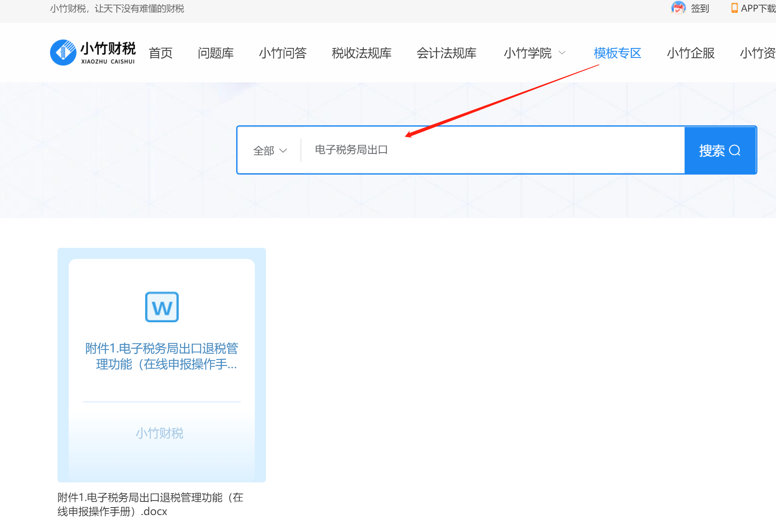This screenshot has height=532, width=776.
Task: Click the 小竹财税 logo icon
Action: click(63, 53)
